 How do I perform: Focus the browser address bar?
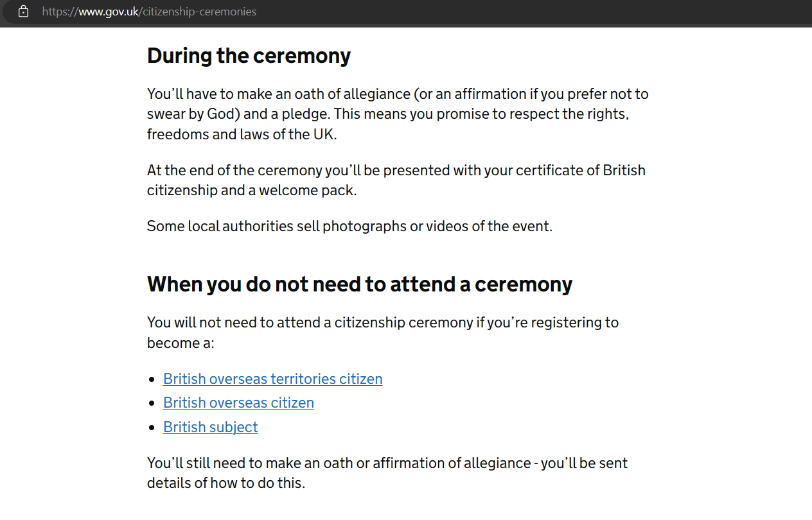coord(411,12)
